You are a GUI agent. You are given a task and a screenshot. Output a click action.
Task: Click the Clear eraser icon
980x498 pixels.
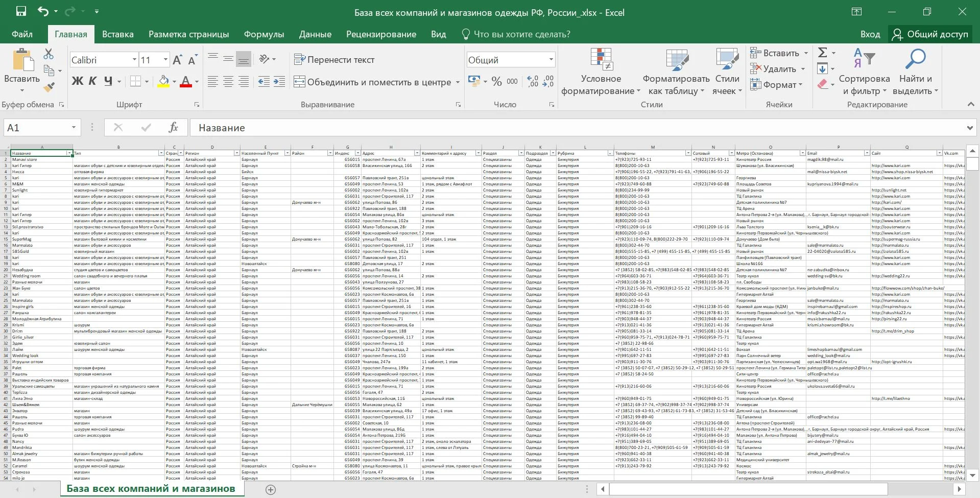(822, 84)
